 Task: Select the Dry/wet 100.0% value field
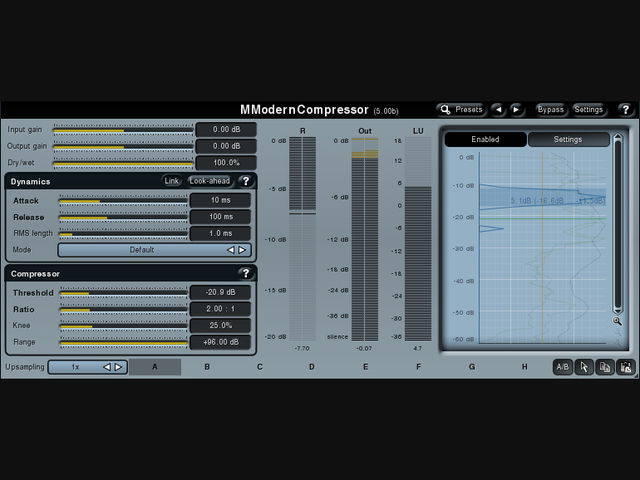tap(226, 163)
